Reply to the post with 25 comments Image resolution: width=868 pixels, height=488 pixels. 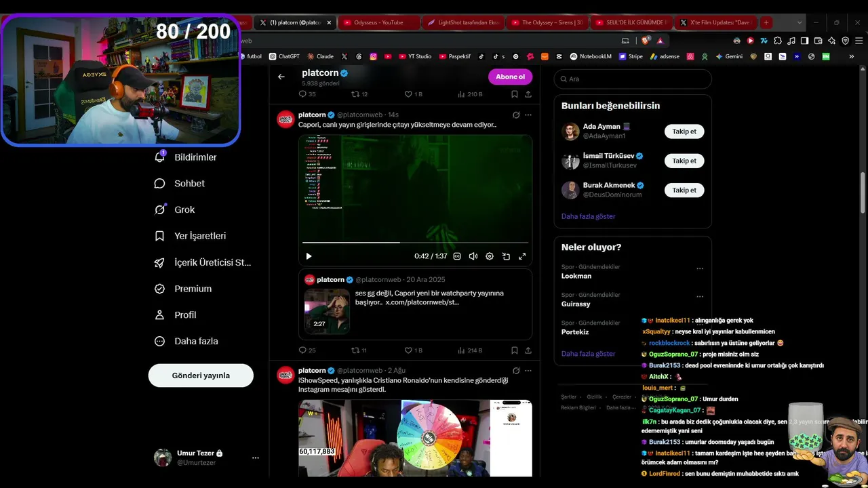pyautogui.click(x=307, y=350)
